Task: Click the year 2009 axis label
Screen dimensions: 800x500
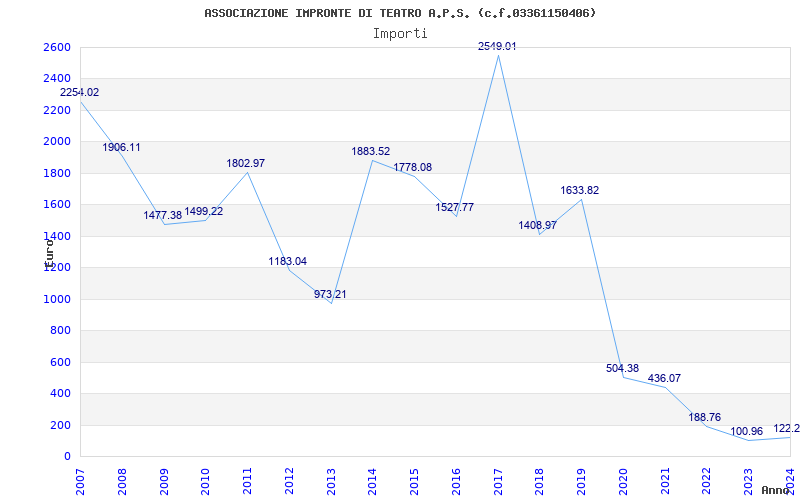Action: click(164, 482)
